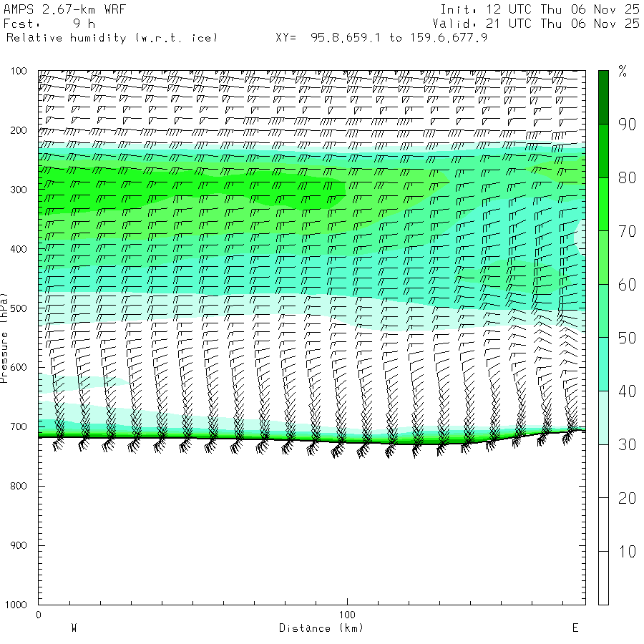
Task: Select the colorbar swatch between 40 and 50
Action: coord(603,364)
